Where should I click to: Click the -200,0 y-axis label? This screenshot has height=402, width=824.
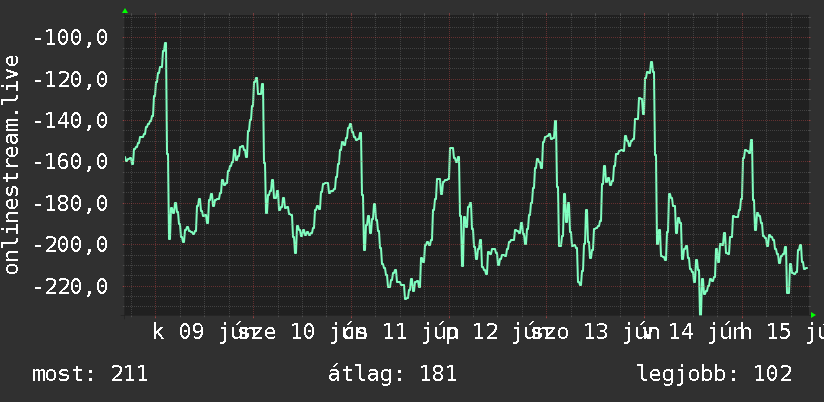point(70,245)
